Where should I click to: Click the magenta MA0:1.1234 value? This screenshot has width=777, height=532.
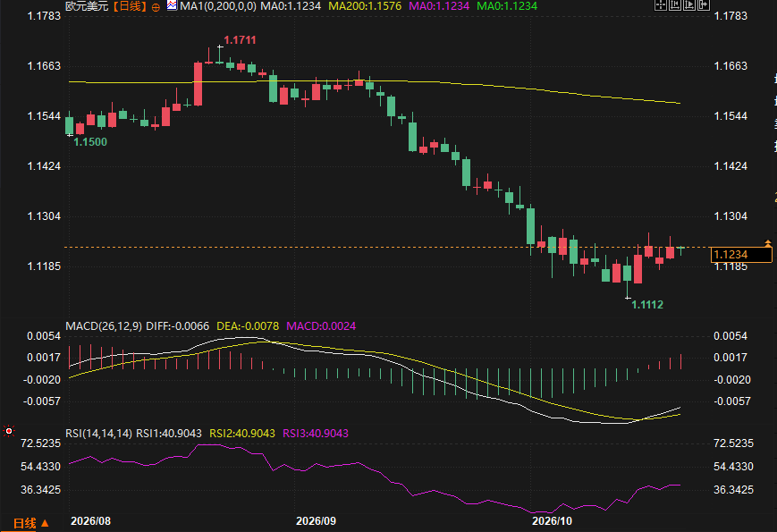click(x=439, y=6)
